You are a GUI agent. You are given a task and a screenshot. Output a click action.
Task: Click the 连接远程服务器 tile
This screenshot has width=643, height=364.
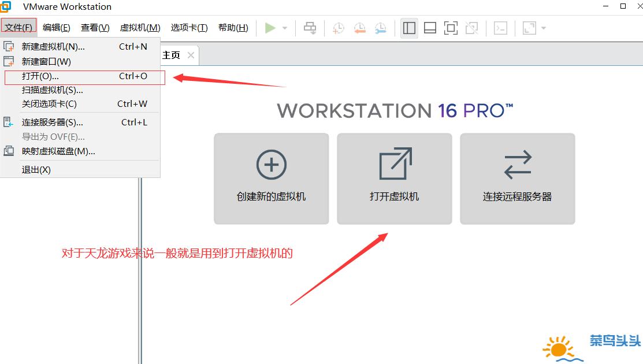click(x=518, y=179)
